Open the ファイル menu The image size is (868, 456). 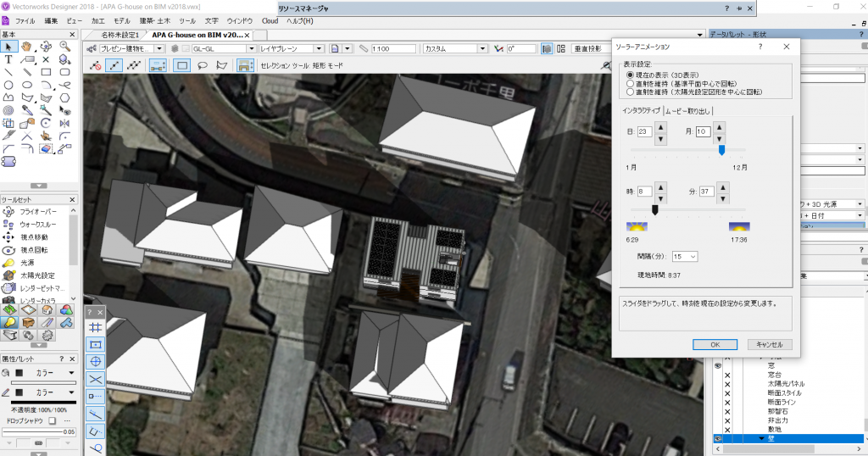pos(25,19)
